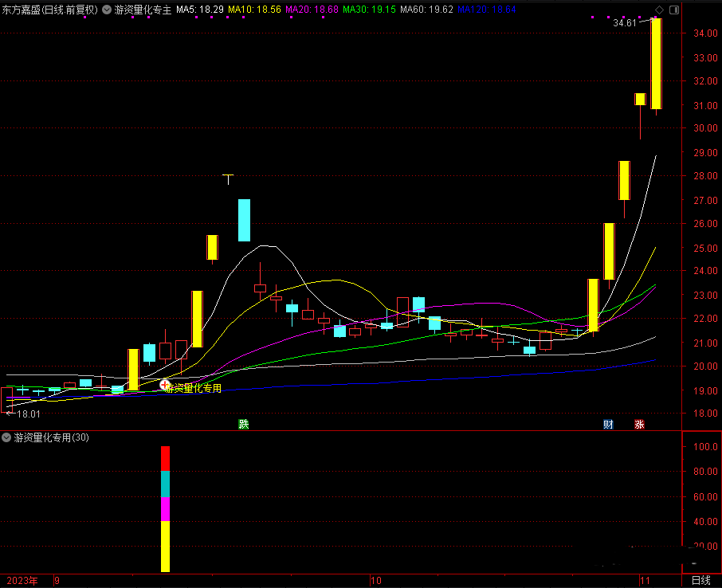Click the 2023年 year label on timeline
Image resolution: width=722 pixels, height=588 pixels.
point(22,580)
